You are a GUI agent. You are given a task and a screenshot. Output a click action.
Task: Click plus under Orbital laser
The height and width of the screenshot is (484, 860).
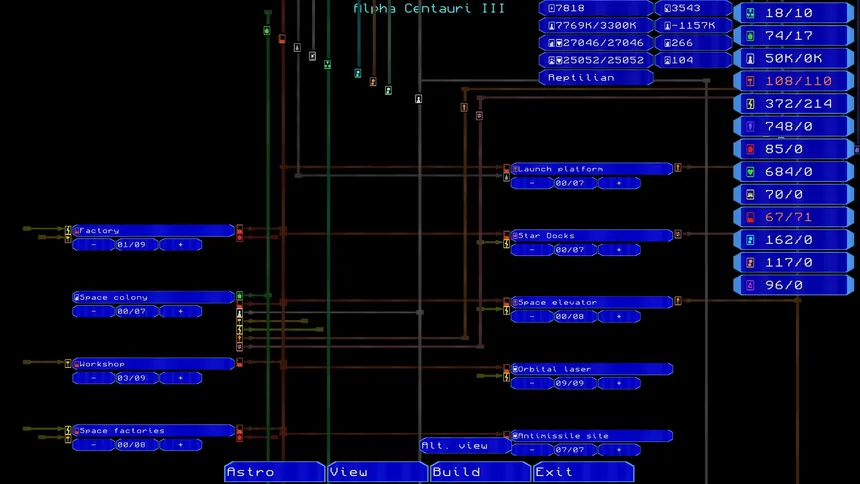[x=619, y=383]
